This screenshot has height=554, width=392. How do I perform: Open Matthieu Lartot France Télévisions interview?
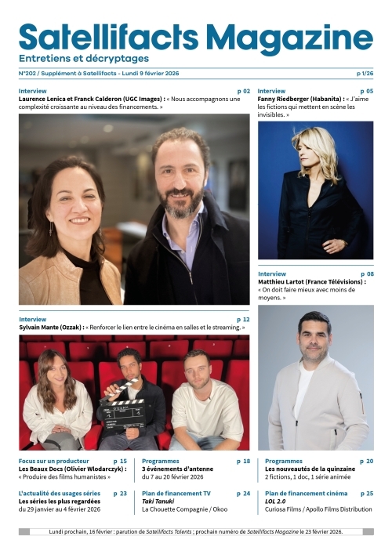312,290
